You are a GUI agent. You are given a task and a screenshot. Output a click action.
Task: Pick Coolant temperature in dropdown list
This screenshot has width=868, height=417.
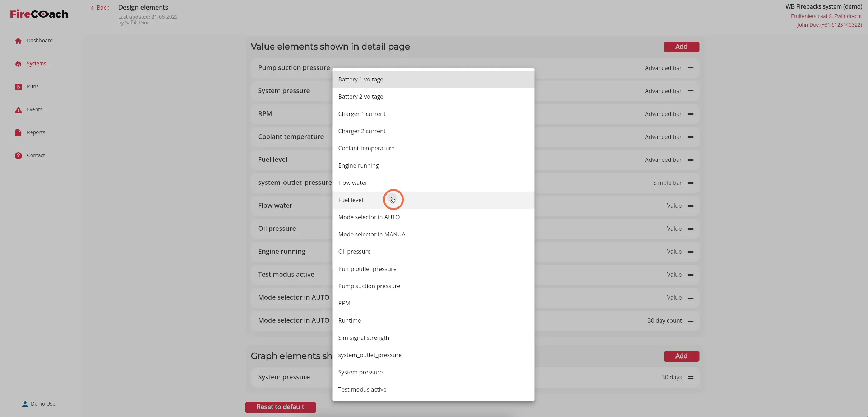[x=433, y=149]
